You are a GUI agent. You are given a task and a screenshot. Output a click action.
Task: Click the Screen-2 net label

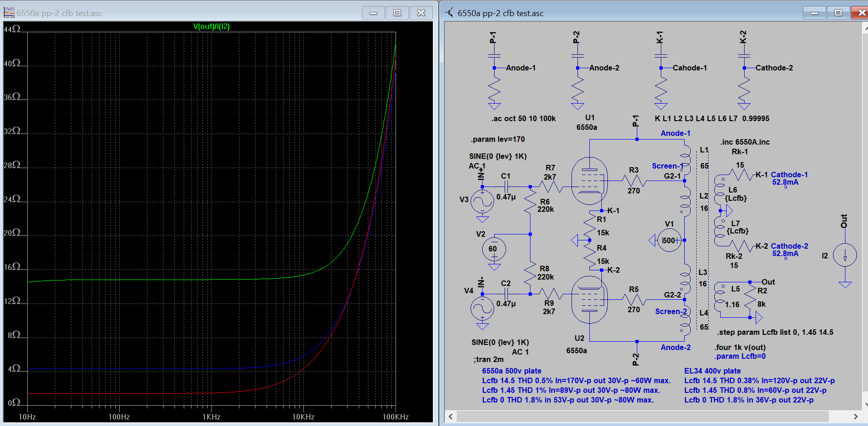coord(671,311)
